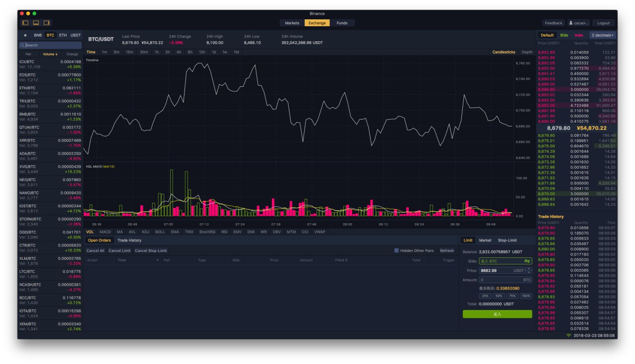The width and height of the screenshot is (635, 364).
Task: Select the NANO/BTC pair row
Action: (x=50, y=195)
